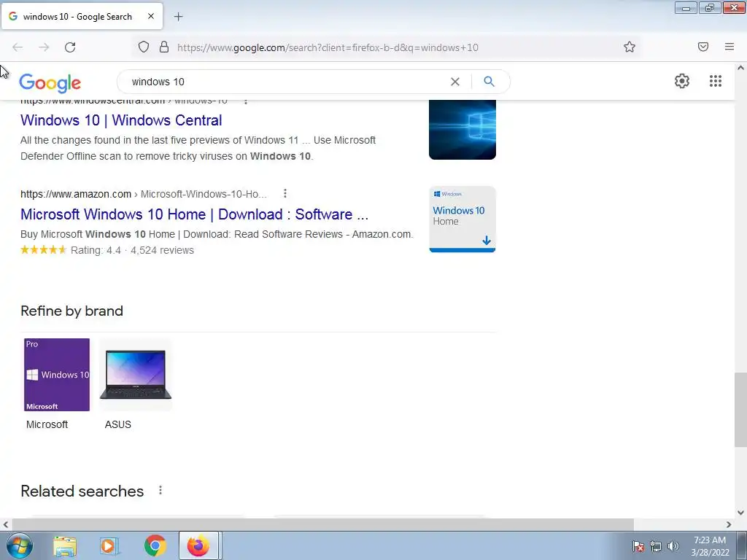Open the tracking protection shield icon
This screenshot has width=747, height=560.
tap(144, 47)
